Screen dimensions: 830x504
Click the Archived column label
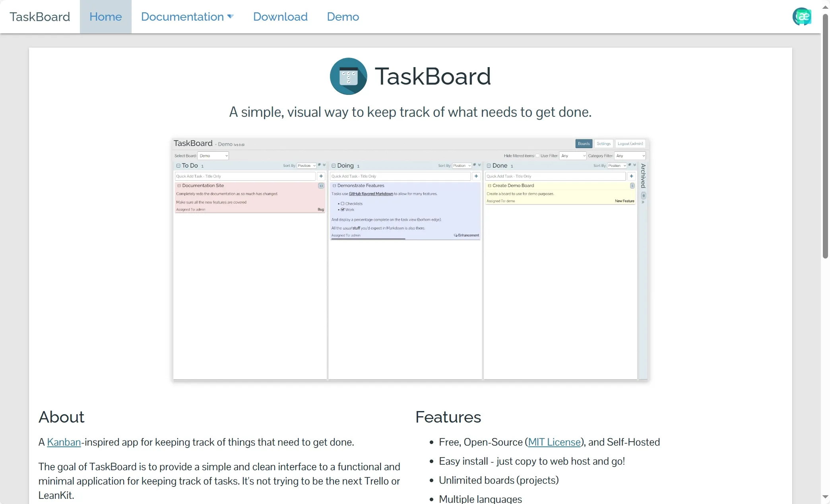pyautogui.click(x=643, y=176)
